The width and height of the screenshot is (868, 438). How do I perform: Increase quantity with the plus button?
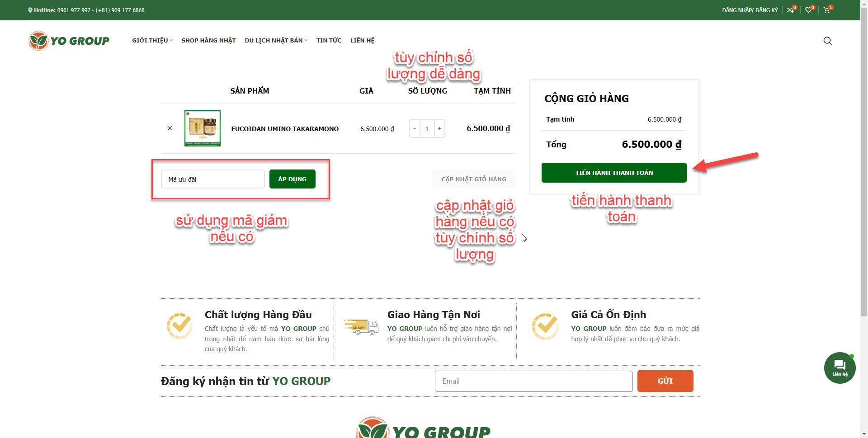(439, 129)
